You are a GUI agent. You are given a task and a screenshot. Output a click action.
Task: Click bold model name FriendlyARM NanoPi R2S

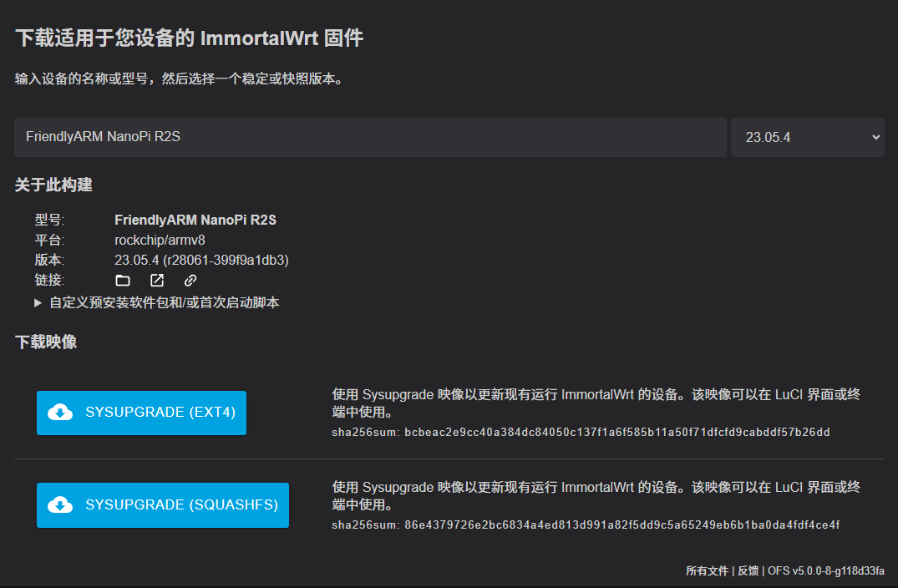point(195,220)
